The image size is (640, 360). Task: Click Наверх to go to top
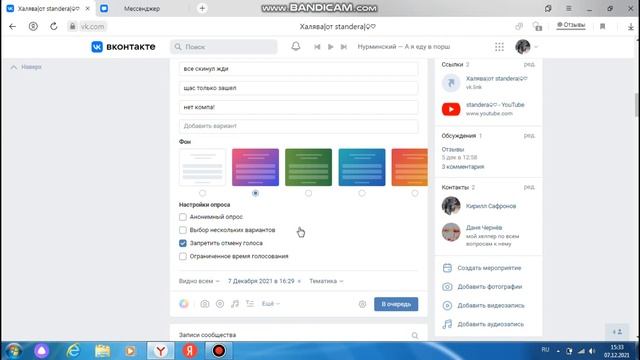pos(26,67)
